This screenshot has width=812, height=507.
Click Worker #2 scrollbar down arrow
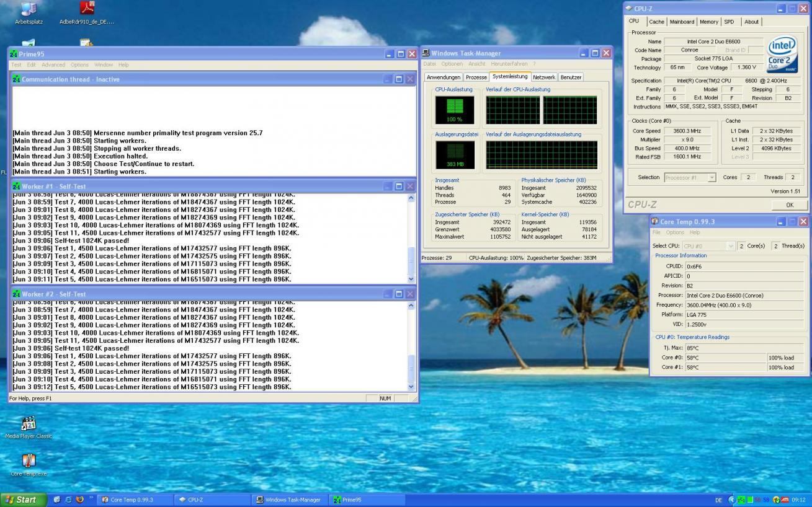(x=411, y=387)
